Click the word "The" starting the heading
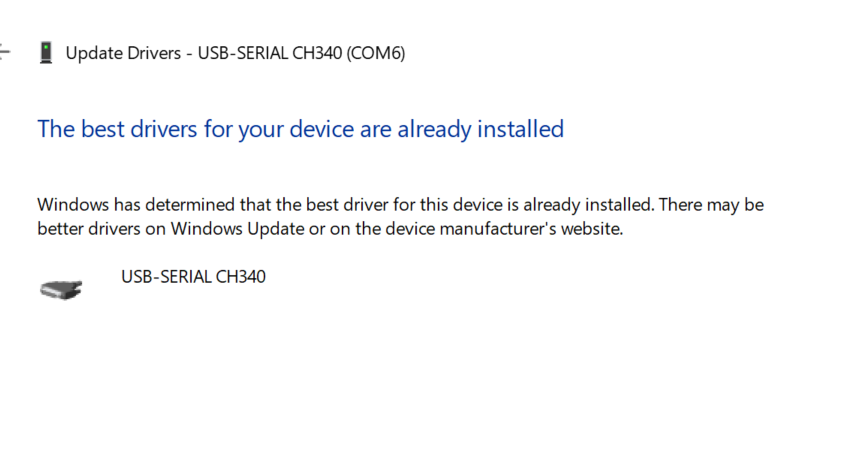 53,129
